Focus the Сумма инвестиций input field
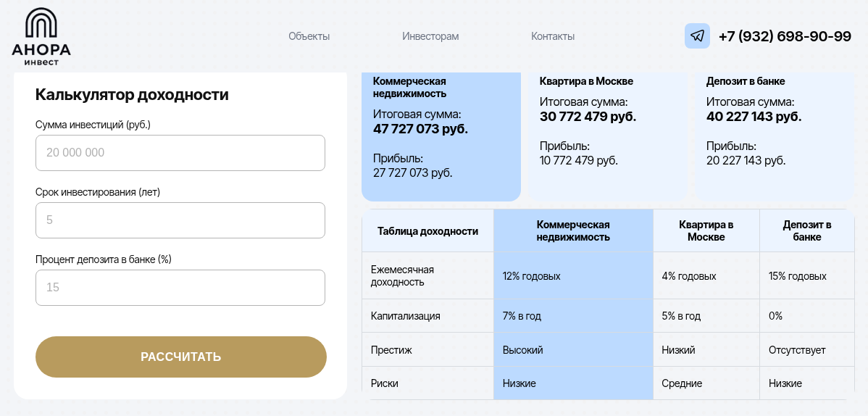The width and height of the screenshot is (868, 416). [180, 153]
